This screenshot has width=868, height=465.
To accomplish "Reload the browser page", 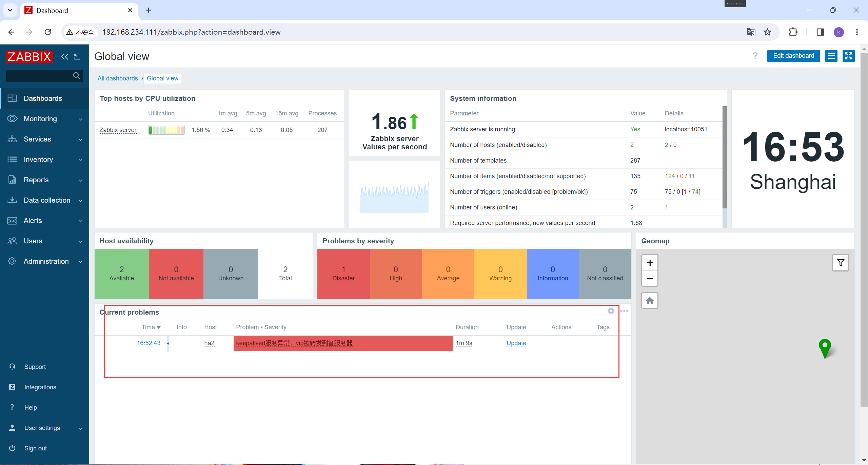I will click(x=48, y=32).
